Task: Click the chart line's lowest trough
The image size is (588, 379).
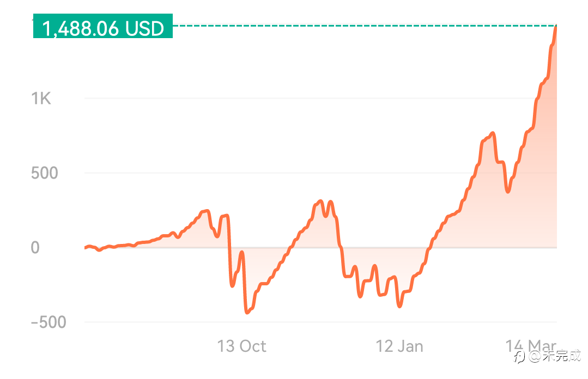Action: click(247, 312)
